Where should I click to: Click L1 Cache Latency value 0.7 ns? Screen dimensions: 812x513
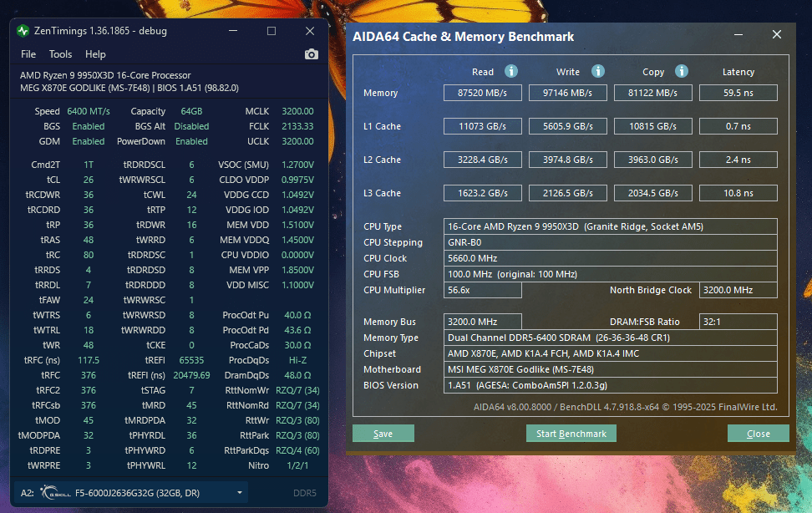click(x=738, y=126)
